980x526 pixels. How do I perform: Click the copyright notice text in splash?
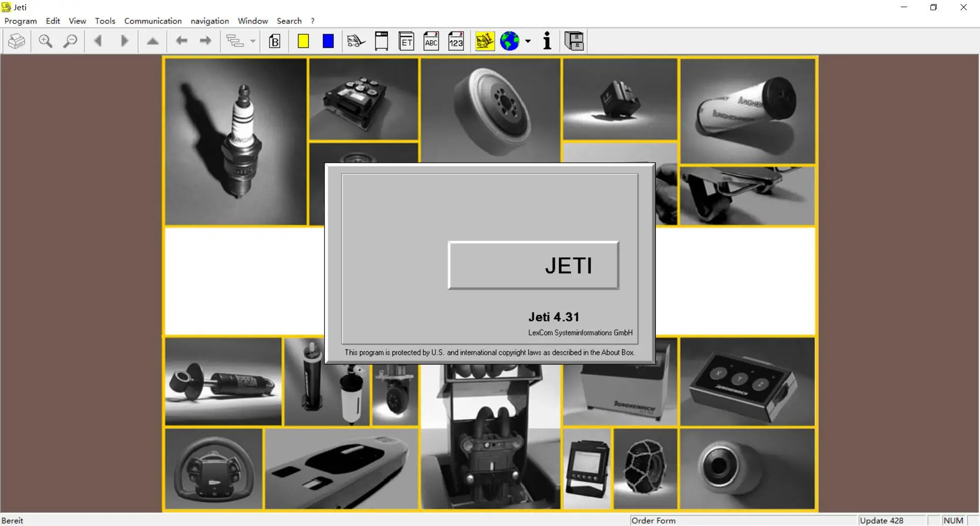(x=489, y=352)
